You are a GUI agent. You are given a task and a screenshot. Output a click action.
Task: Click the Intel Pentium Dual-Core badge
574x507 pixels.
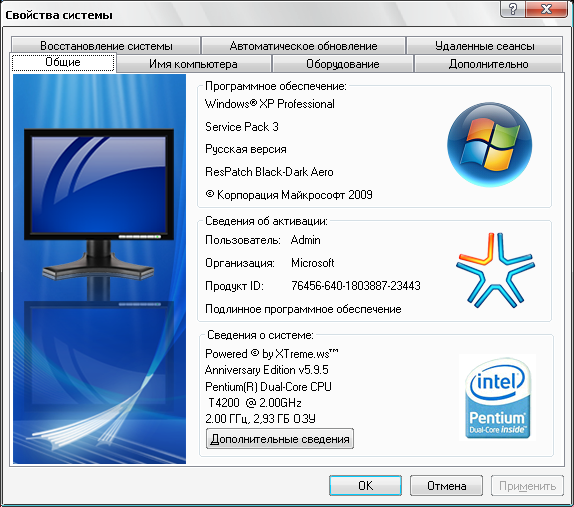pyautogui.click(x=497, y=397)
